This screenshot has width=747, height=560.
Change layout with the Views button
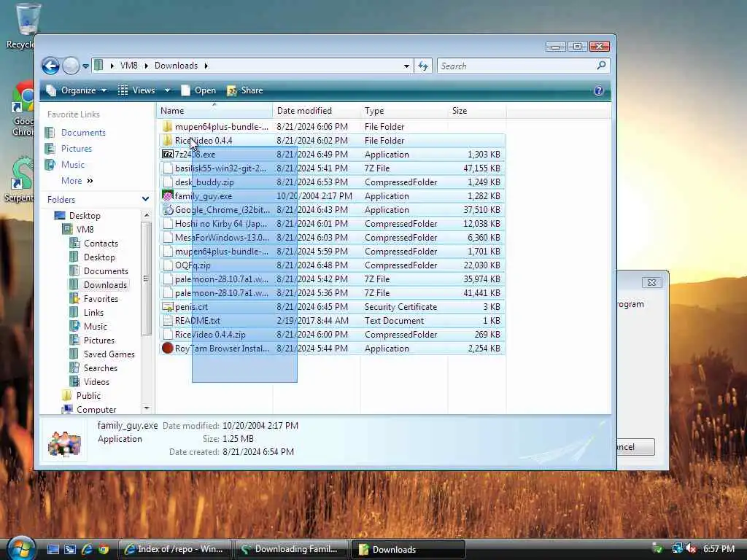pos(137,90)
